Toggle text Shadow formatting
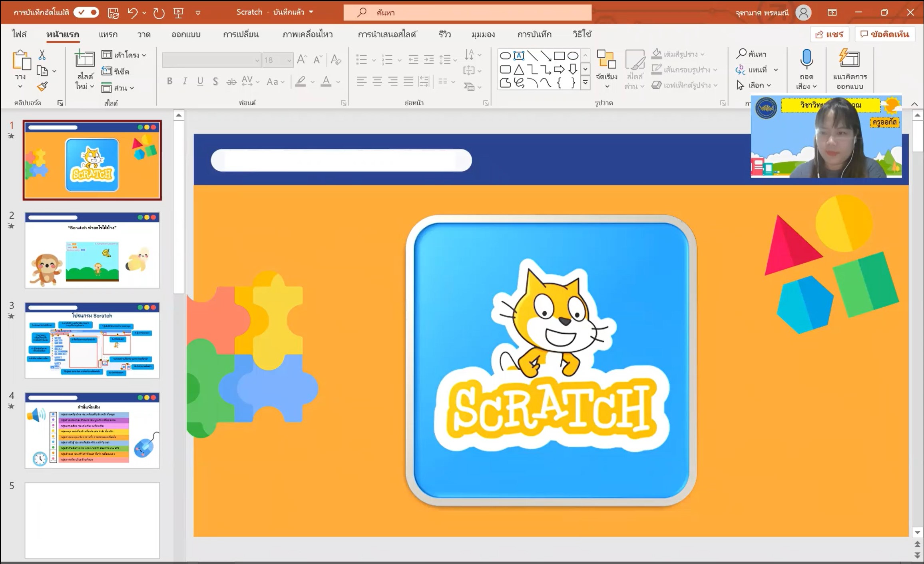Screen dimensions: 924x564 tap(215, 82)
